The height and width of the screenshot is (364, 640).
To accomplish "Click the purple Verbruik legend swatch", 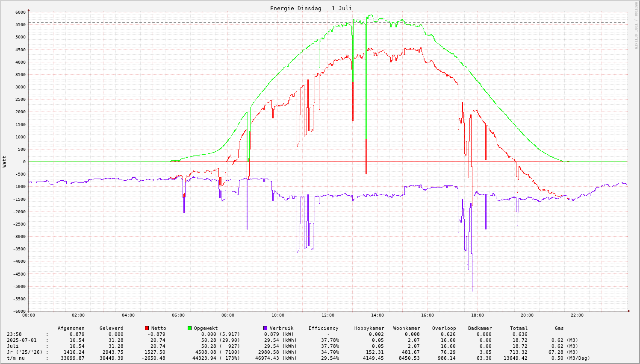I will coord(265,328).
